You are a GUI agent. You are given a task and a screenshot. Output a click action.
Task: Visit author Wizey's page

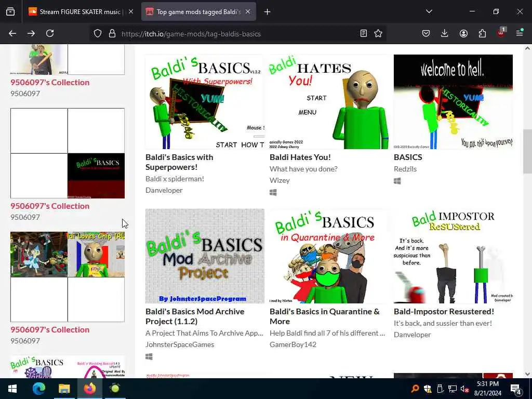click(x=280, y=180)
